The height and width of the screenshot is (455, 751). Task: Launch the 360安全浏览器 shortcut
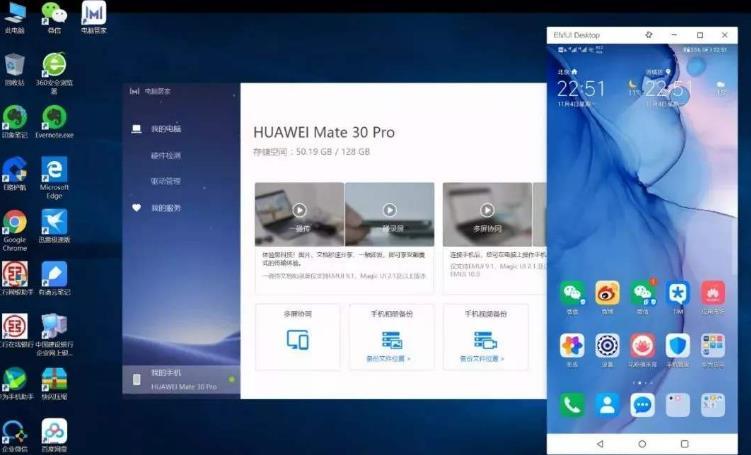point(54,73)
